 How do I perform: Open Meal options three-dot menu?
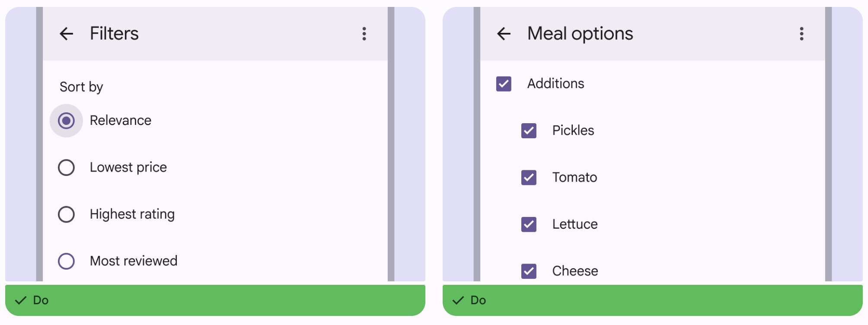802,34
